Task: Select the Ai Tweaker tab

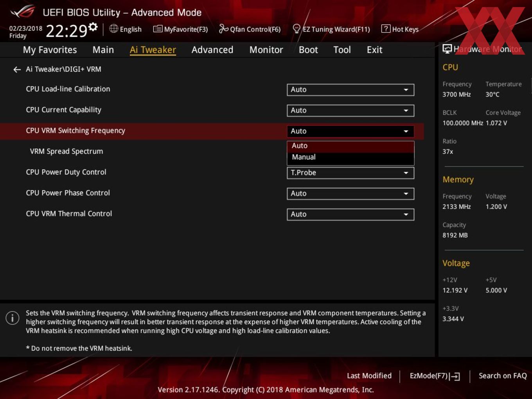Action: [153, 50]
